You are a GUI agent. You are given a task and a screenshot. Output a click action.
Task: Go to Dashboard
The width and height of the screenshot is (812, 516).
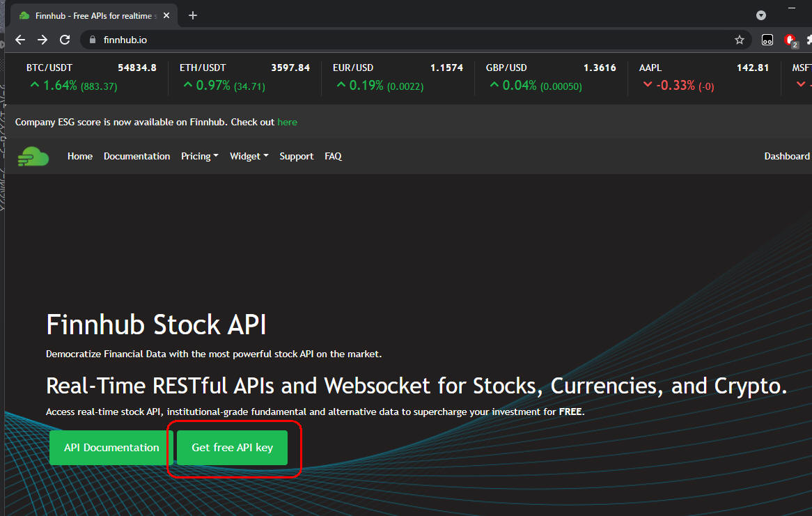pos(787,156)
